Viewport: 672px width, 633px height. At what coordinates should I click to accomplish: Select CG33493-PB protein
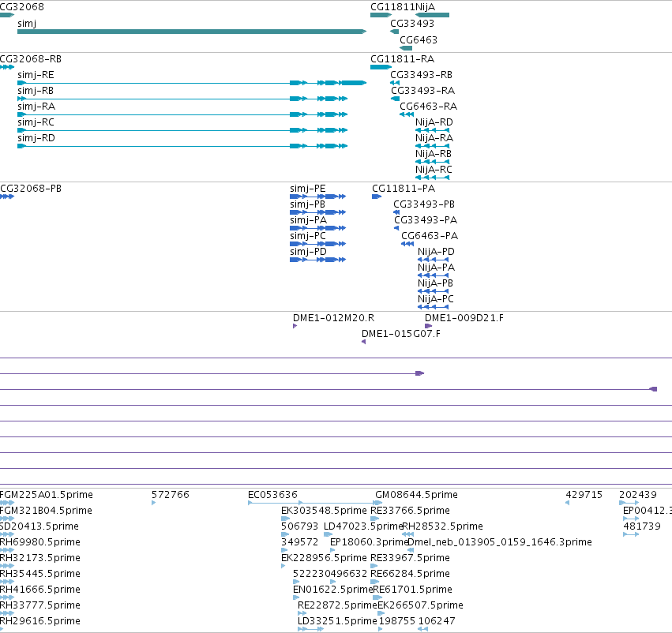pos(396,212)
